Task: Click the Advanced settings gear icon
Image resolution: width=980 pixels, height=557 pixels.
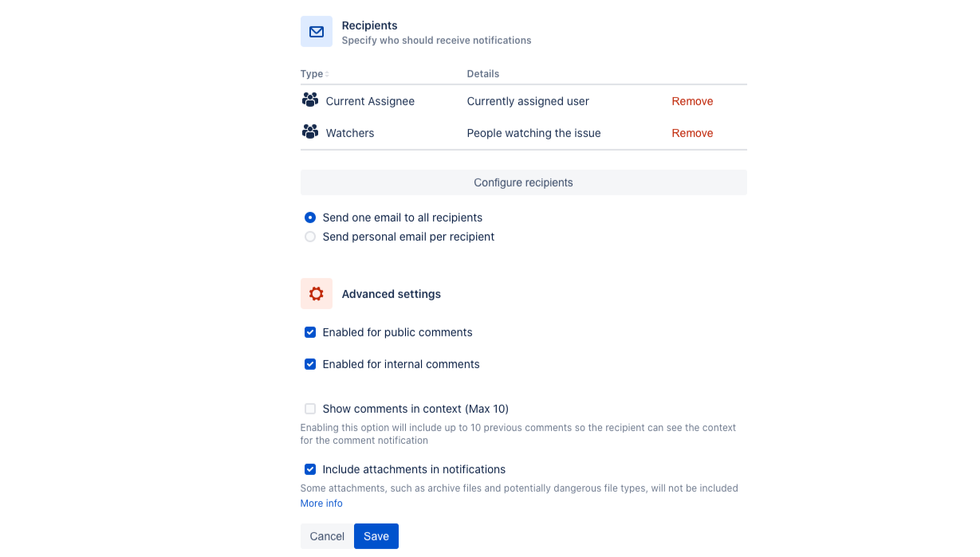Action: [x=317, y=294]
